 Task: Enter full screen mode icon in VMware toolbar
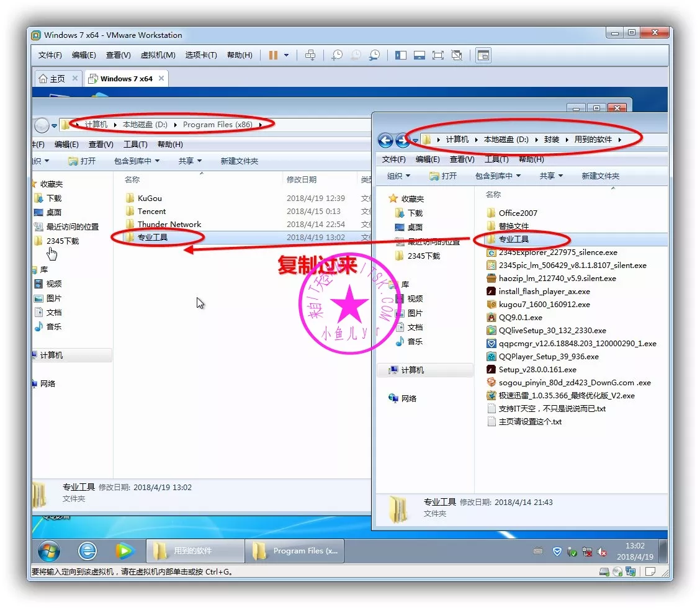click(x=437, y=55)
